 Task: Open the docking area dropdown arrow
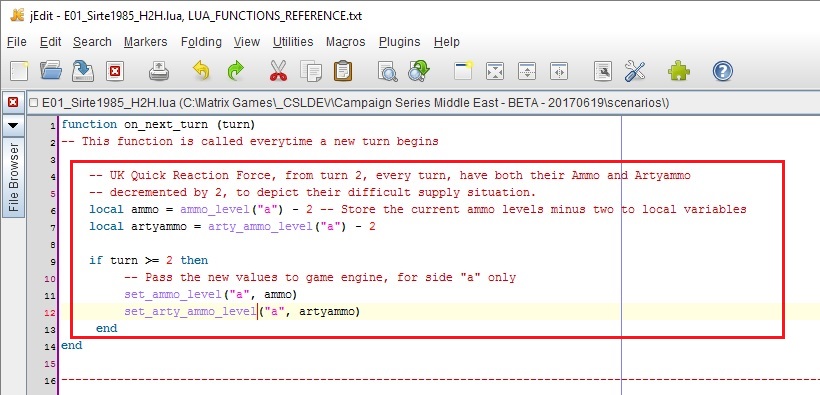click(13, 126)
